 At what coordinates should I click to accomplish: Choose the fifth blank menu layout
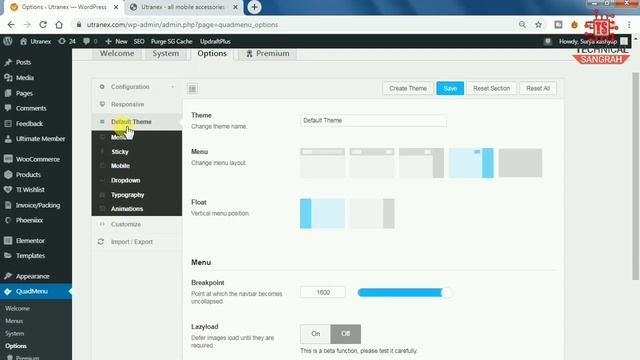coord(520,163)
